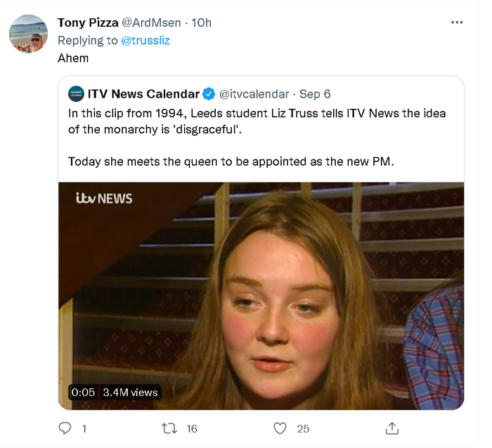Play the Liz Truss video clip
The width and height of the screenshot is (492, 448).
coord(261,295)
